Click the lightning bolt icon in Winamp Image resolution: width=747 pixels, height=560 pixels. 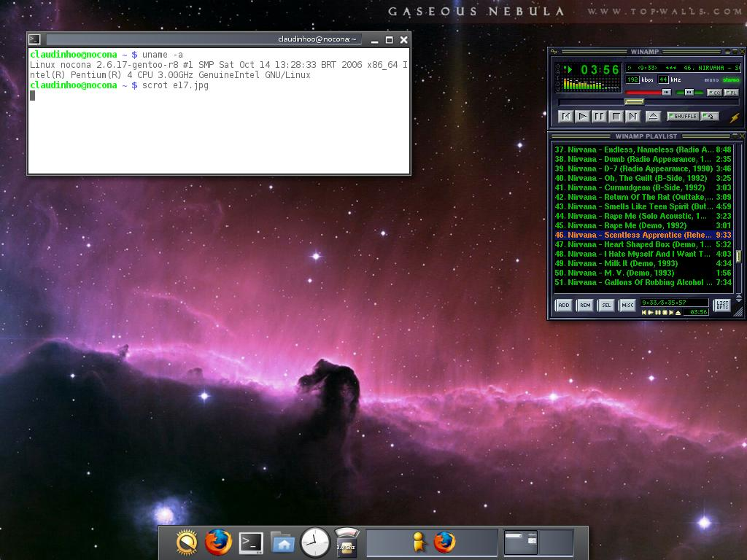(734, 117)
